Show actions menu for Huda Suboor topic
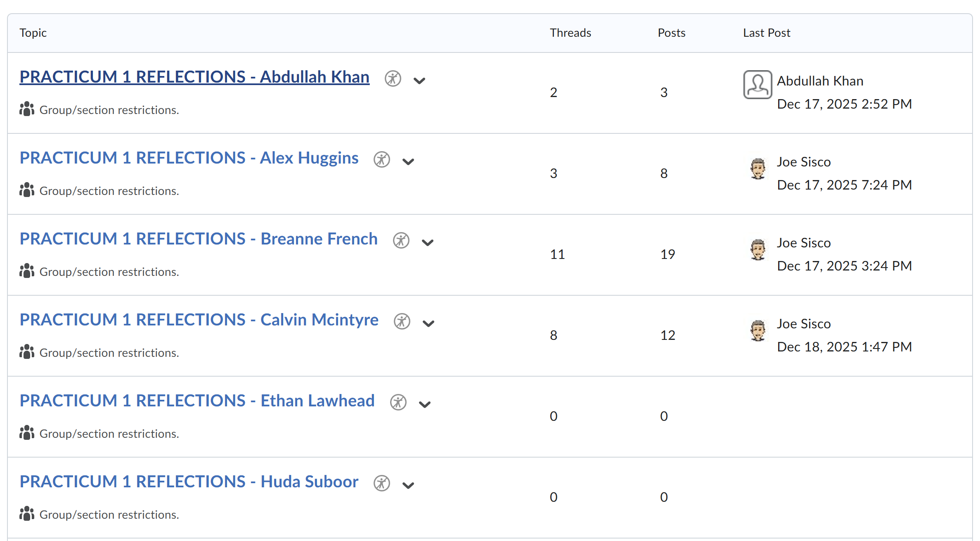 click(408, 485)
